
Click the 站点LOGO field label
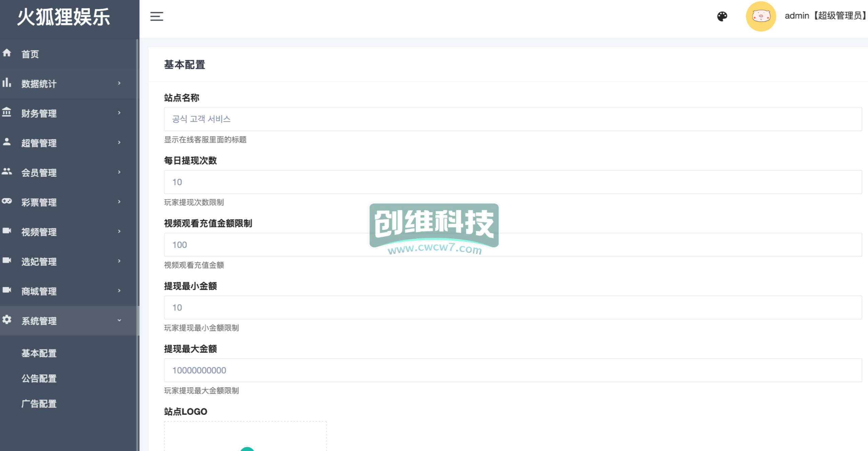pyautogui.click(x=185, y=411)
